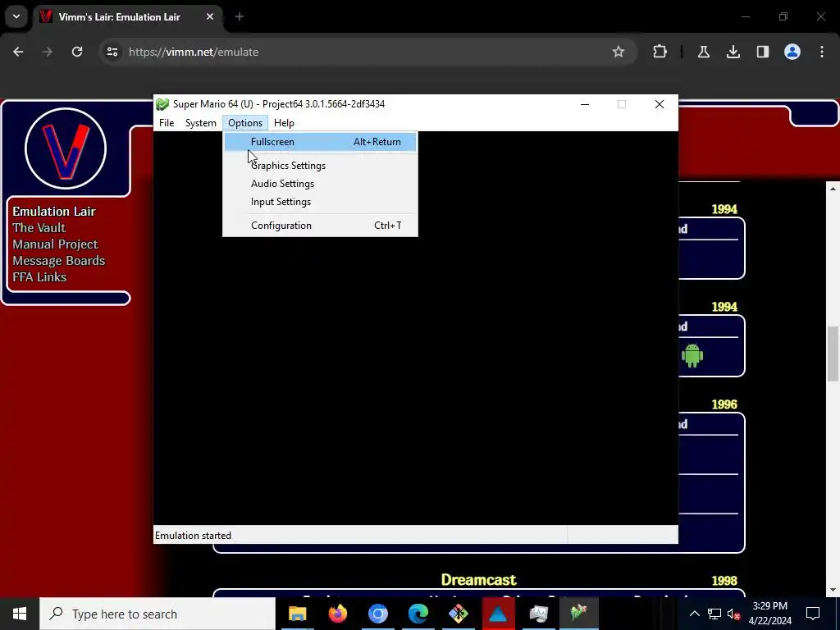
Task: Switch to Project64 taskbar icon
Action: tap(578, 614)
